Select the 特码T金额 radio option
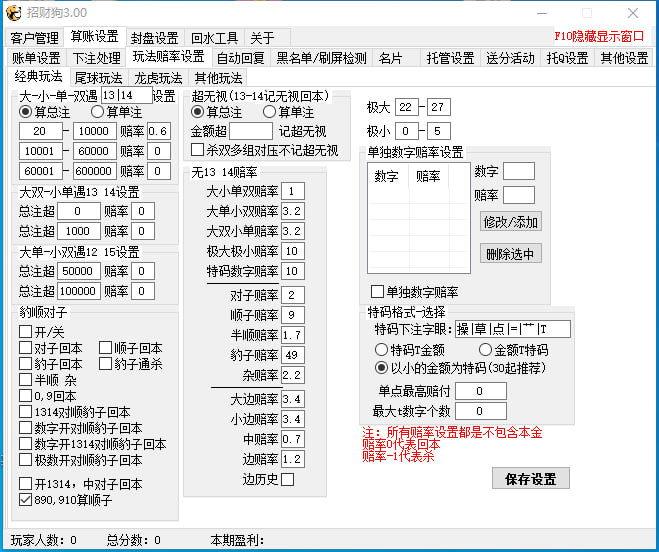The height and width of the screenshot is (552, 659). 382,350
